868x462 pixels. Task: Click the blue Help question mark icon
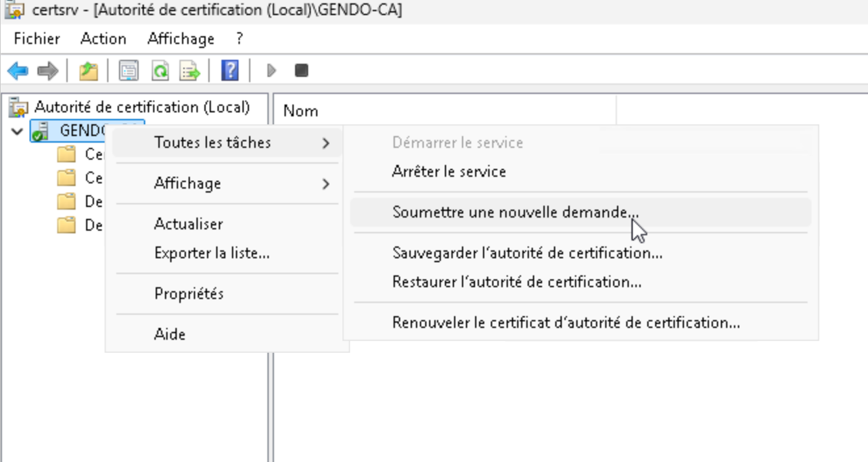[229, 71]
